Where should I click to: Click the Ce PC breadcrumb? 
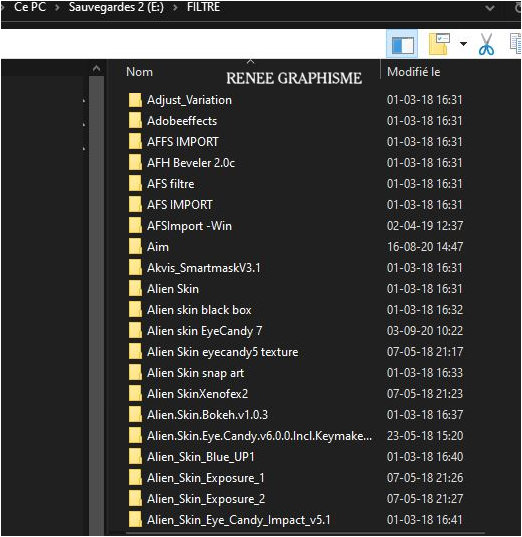click(x=30, y=7)
